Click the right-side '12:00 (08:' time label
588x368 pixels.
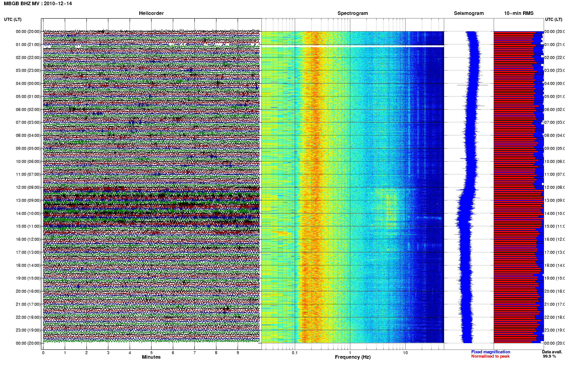pyautogui.click(x=555, y=187)
